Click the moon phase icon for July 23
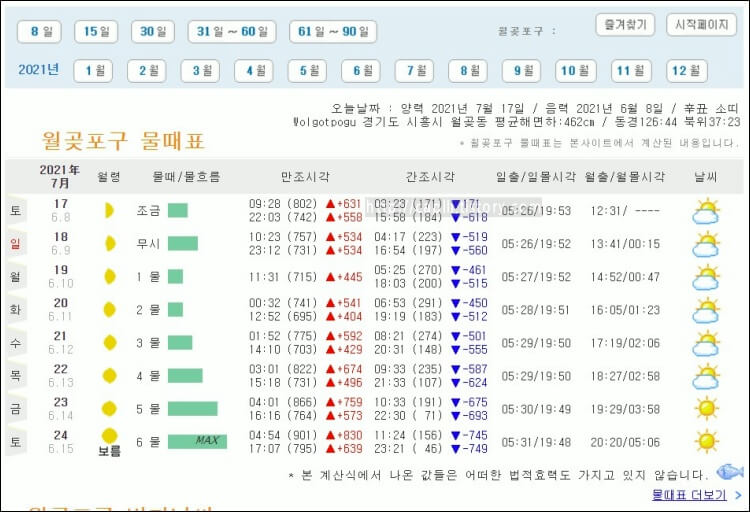The image size is (750, 512). pyautogui.click(x=109, y=409)
